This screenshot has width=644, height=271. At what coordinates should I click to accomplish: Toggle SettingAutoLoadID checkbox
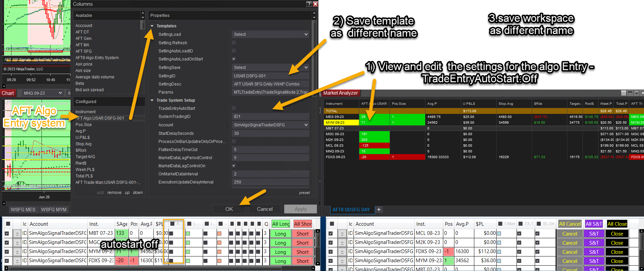(x=234, y=51)
